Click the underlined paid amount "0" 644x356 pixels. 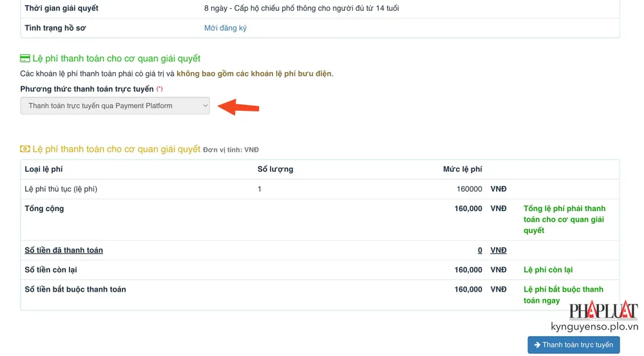click(x=480, y=250)
